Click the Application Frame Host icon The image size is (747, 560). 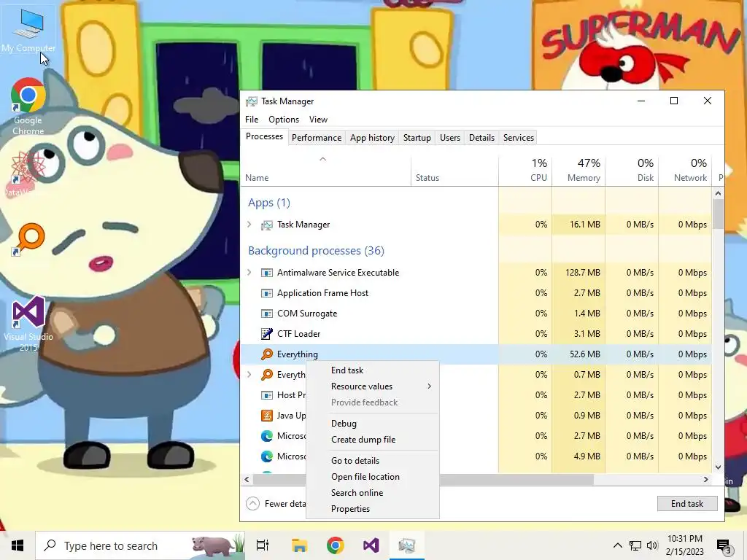(x=267, y=293)
